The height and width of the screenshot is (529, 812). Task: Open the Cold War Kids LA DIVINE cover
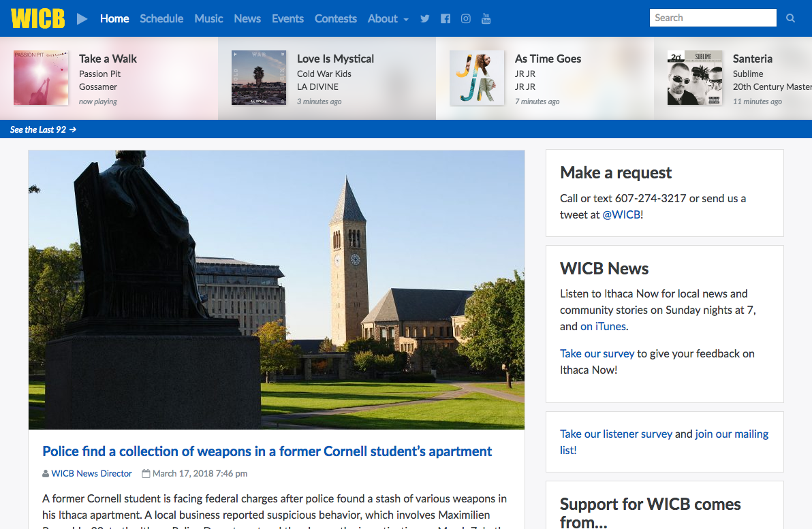point(259,78)
